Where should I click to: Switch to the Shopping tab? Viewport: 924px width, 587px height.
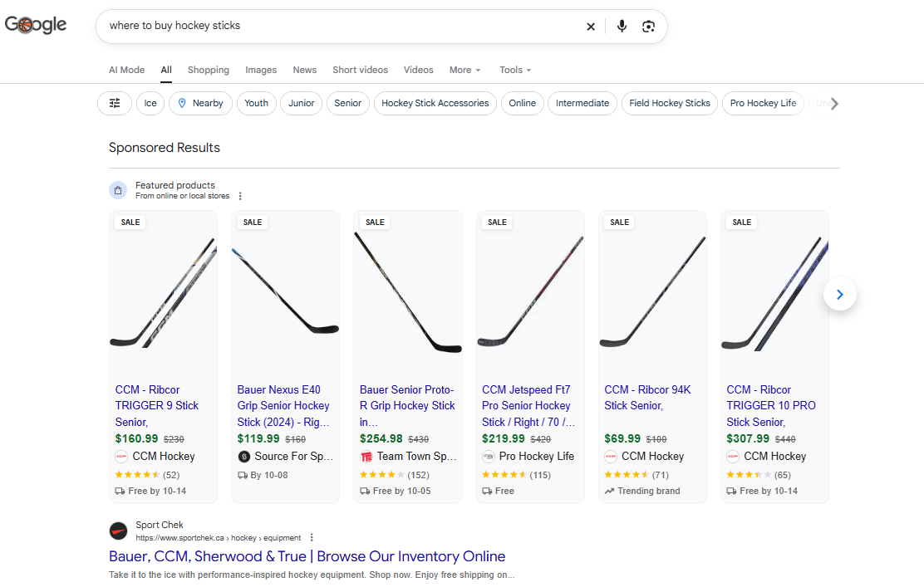[x=208, y=70]
